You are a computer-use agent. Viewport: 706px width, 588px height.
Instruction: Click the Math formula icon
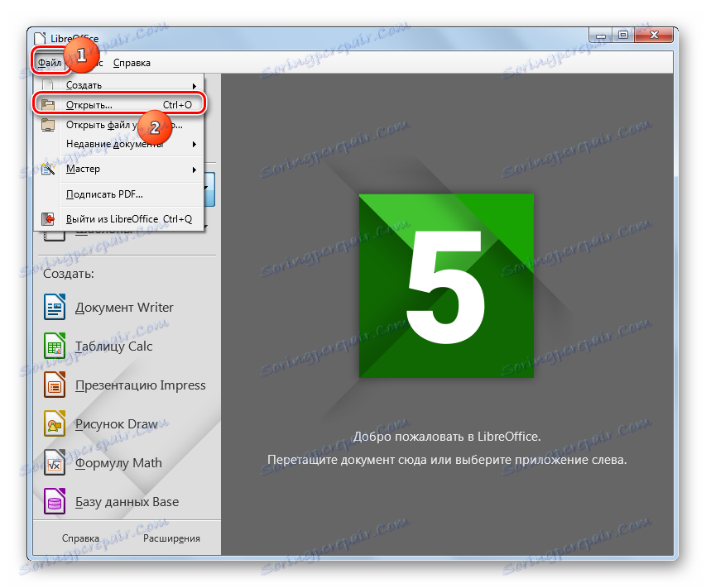click(x=55, y=462)
